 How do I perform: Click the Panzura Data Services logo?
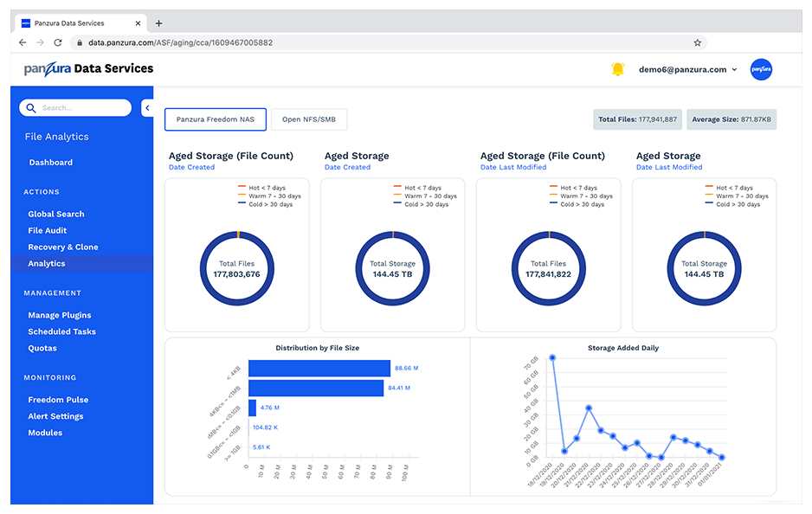coord(88,69)
